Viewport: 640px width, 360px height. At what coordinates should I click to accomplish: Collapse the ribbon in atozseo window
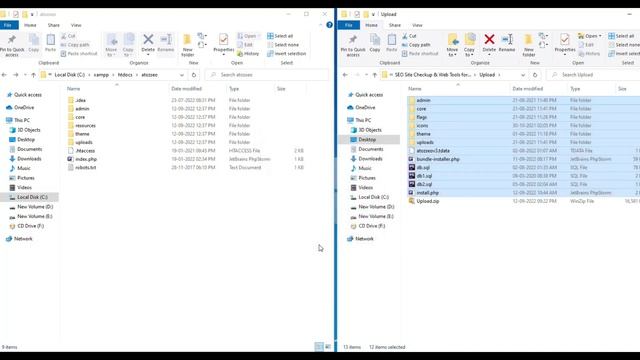(x=320, y=25)
